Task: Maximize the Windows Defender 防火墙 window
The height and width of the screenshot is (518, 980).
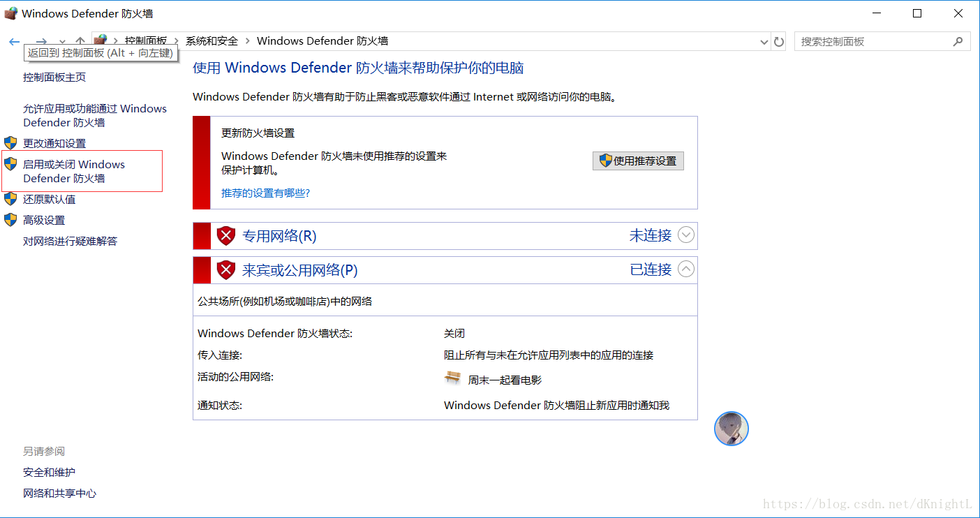Action: coord(917,13)
